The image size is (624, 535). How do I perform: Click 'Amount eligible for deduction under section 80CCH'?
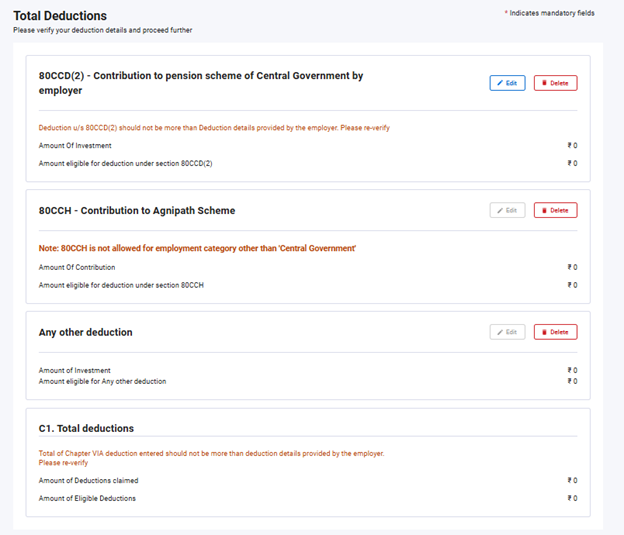pyautogui.click(x=121, y=285)
